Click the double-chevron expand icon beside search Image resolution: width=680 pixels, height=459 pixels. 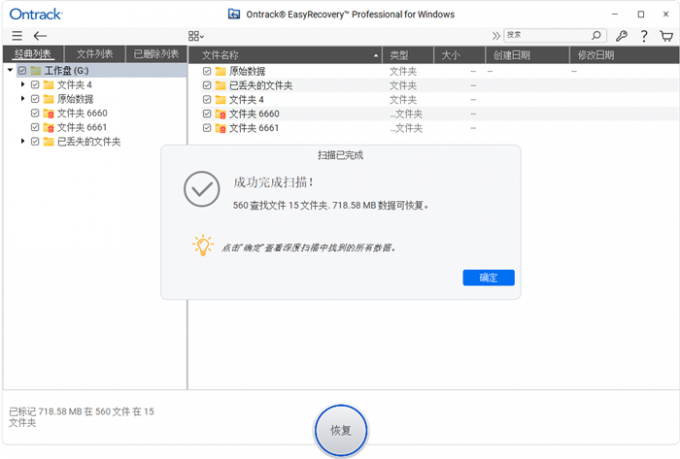[496, 36]
